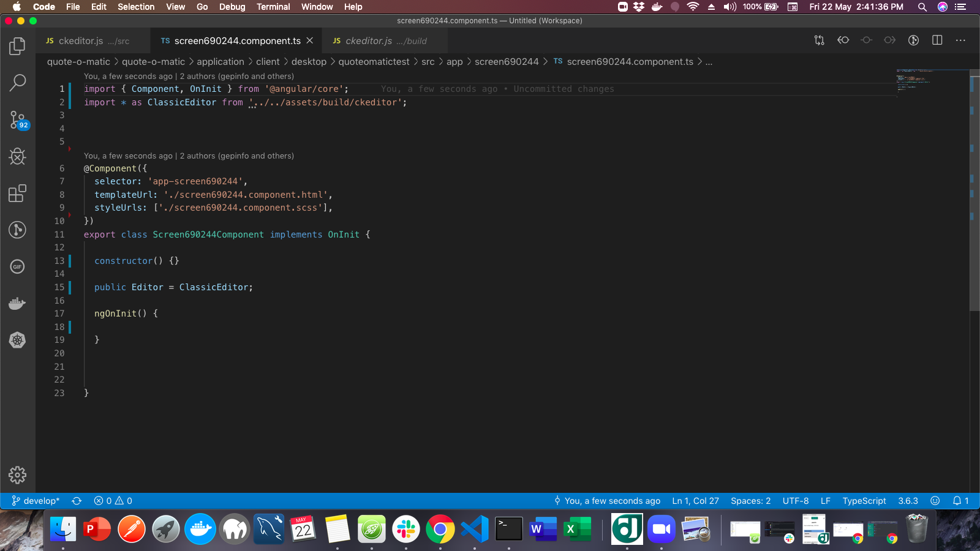Open the Kubernetes helm-wheel view
Screen dimensions: 980x551
[x=18, y=340]
